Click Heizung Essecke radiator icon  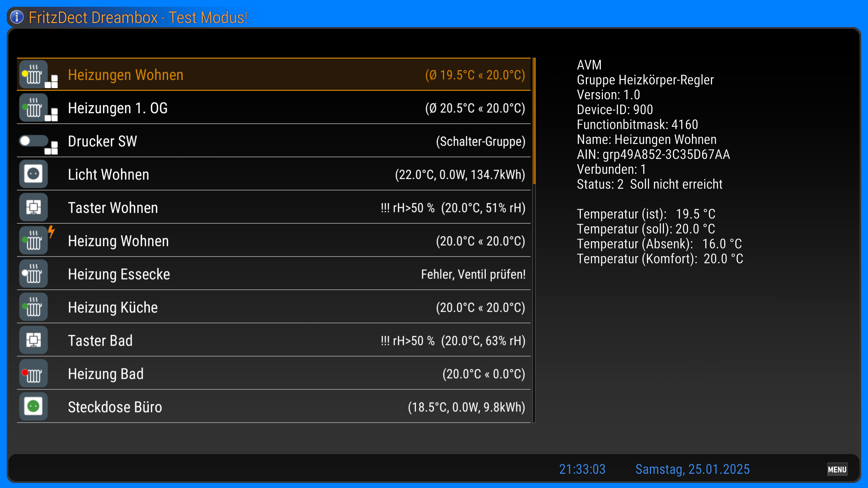[x=34, y=274]
